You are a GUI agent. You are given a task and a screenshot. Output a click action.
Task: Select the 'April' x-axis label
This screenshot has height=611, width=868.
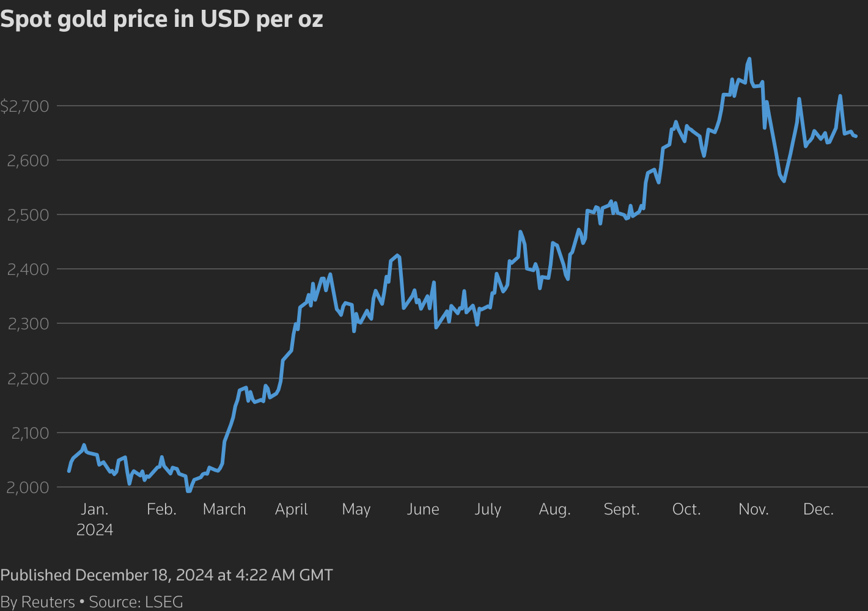pyautogui.click(x=291, y=510)
